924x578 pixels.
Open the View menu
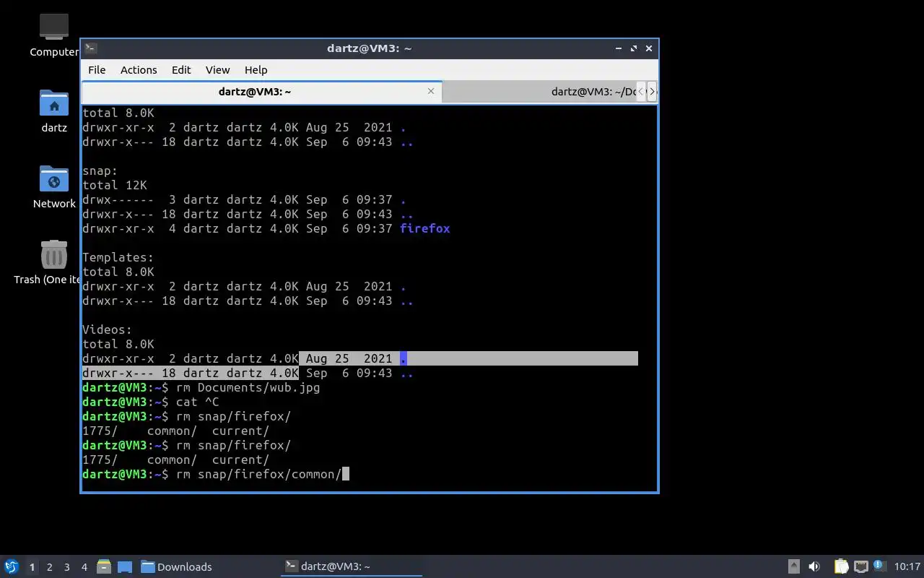click(x=217, y=70)
